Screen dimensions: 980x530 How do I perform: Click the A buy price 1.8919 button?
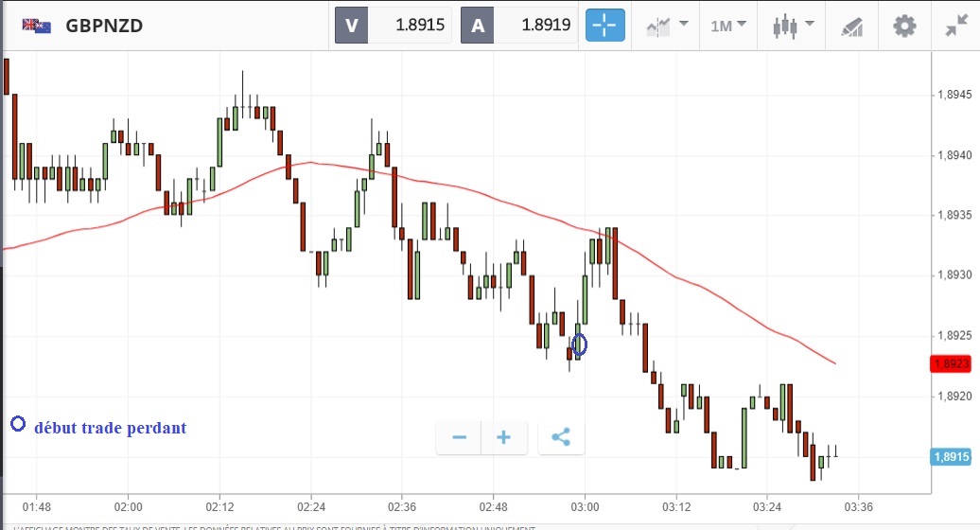click(518, 26)
